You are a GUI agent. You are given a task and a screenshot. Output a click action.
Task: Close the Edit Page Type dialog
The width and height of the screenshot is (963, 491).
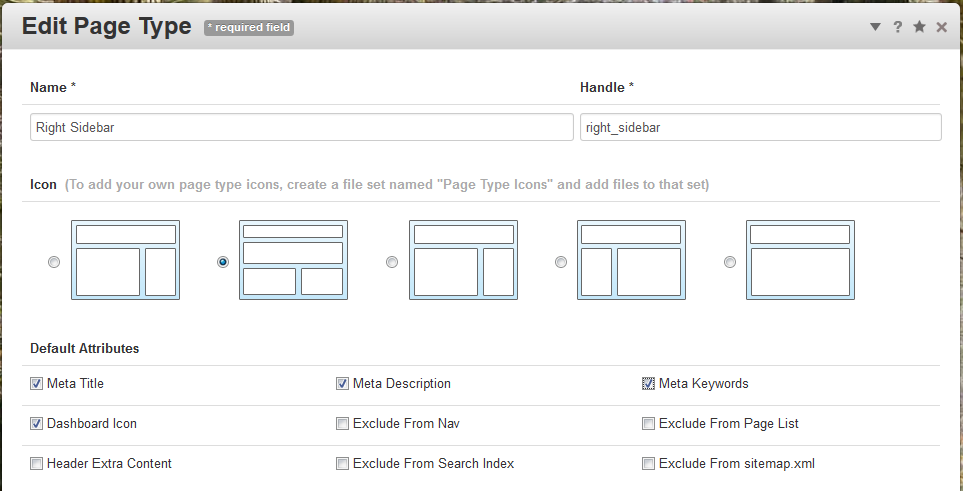[x=941, y=27]
